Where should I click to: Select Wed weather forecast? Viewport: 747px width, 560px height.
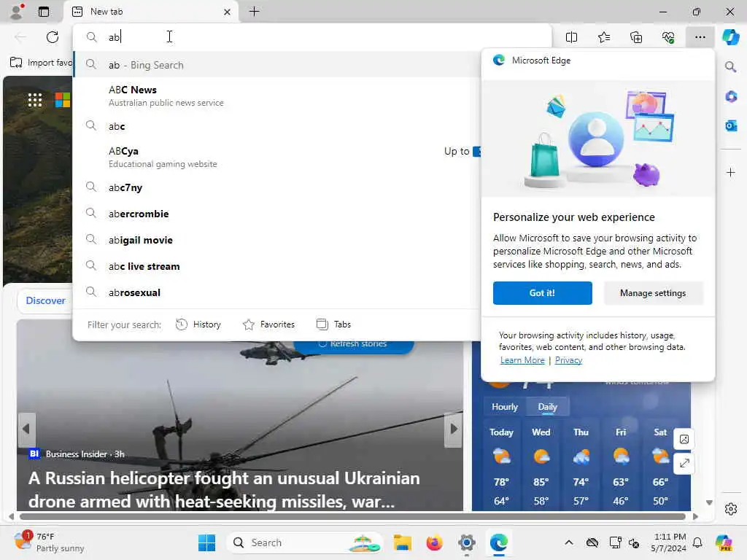pos(541,467)
